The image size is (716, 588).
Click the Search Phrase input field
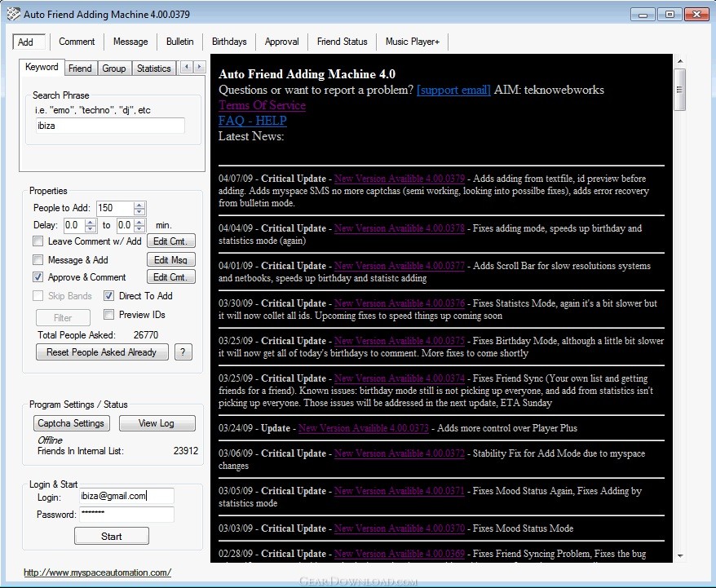[110, 126]
